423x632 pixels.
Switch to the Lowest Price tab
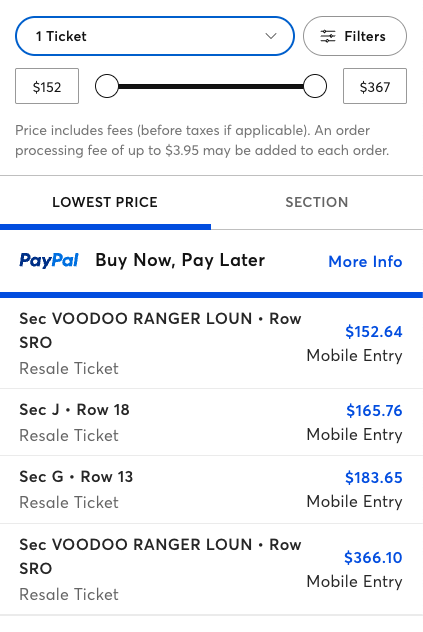pos(105,202)
